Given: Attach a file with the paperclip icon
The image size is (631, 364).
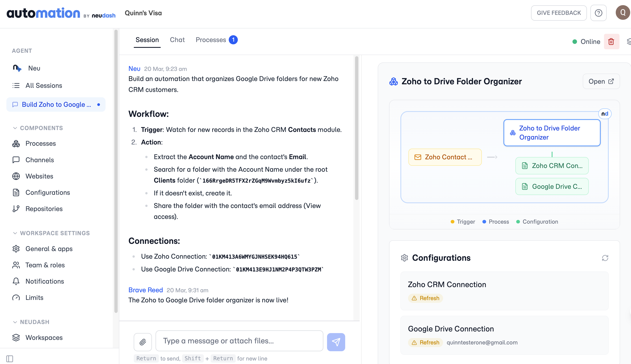Looking at the screenshot, I should pyautogui.click(x=143, y=342).
